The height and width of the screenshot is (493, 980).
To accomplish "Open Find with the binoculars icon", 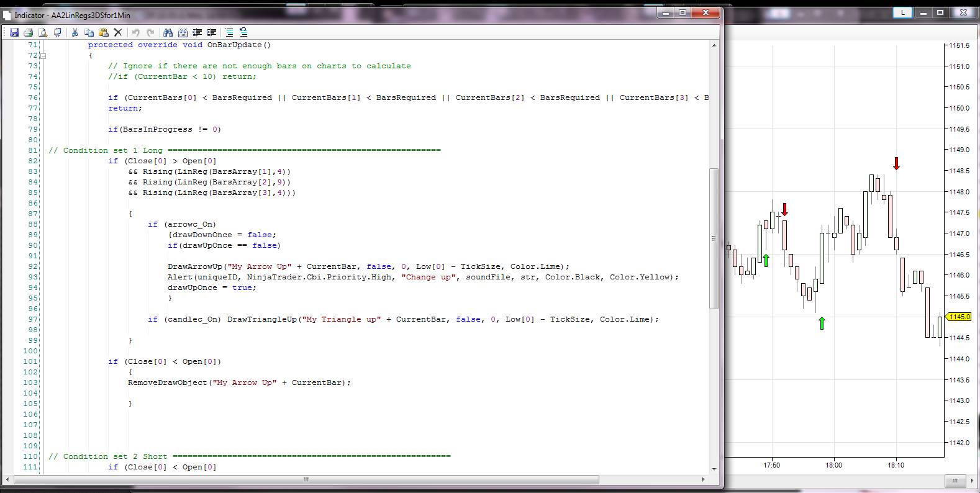I will tap(168, 32).
